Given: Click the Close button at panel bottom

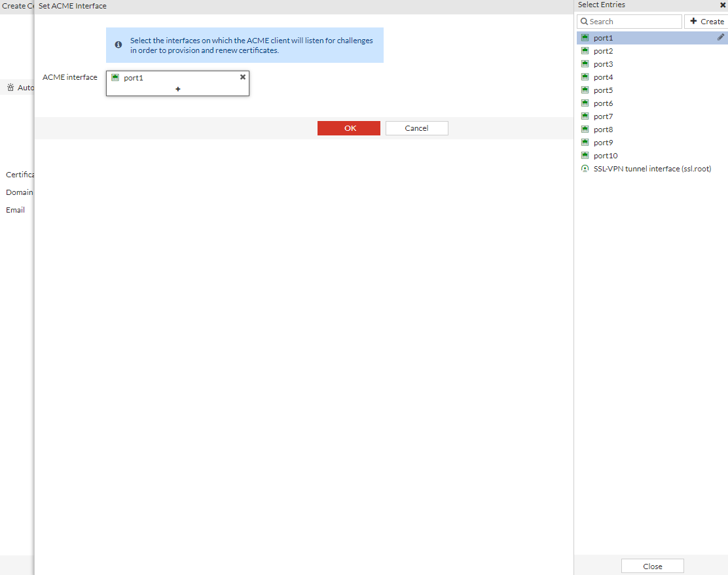Looking at the screenshot, I should point(652,566).
